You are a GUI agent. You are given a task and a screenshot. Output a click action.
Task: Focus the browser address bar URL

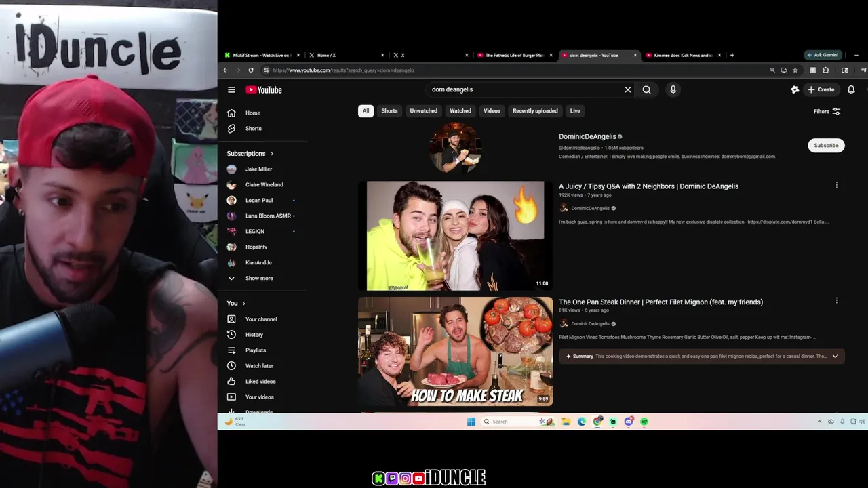click(x=343, y=70)
